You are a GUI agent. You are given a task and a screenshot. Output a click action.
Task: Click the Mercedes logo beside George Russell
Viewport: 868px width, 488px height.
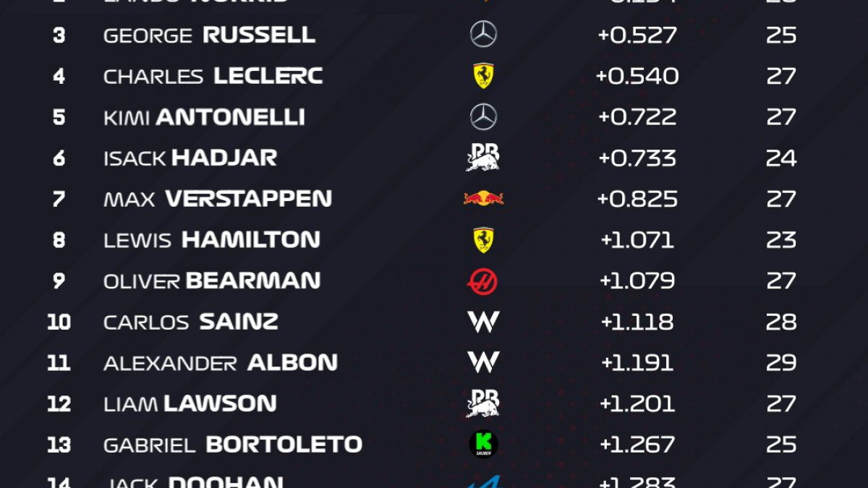(483, 35)
